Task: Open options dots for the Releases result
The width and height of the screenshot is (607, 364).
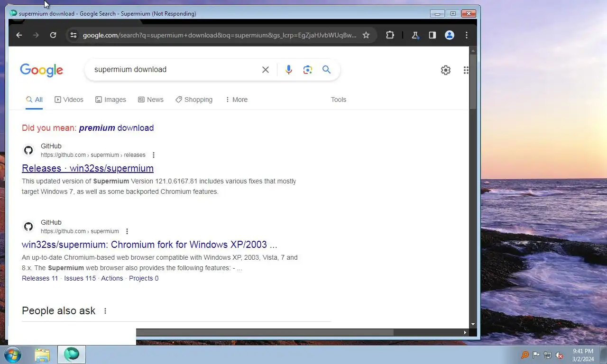Action: [153, 155]
